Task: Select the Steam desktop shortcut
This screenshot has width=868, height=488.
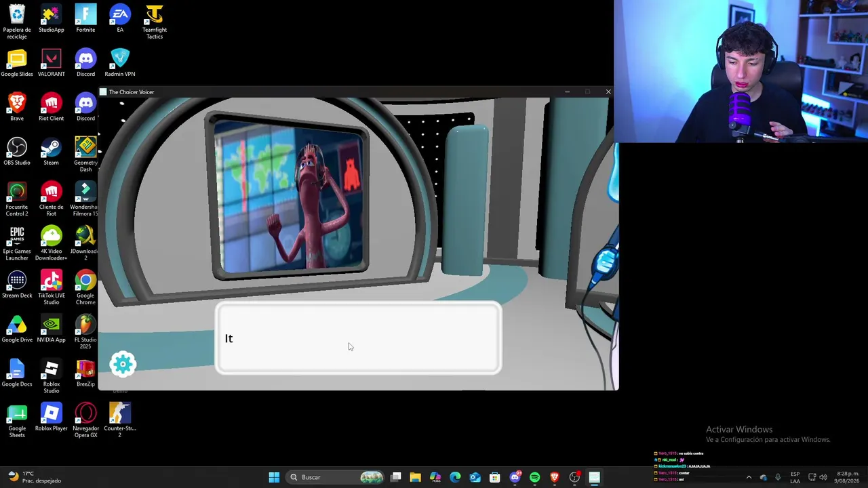Action: pyautogui.click(x=52, y=152)
